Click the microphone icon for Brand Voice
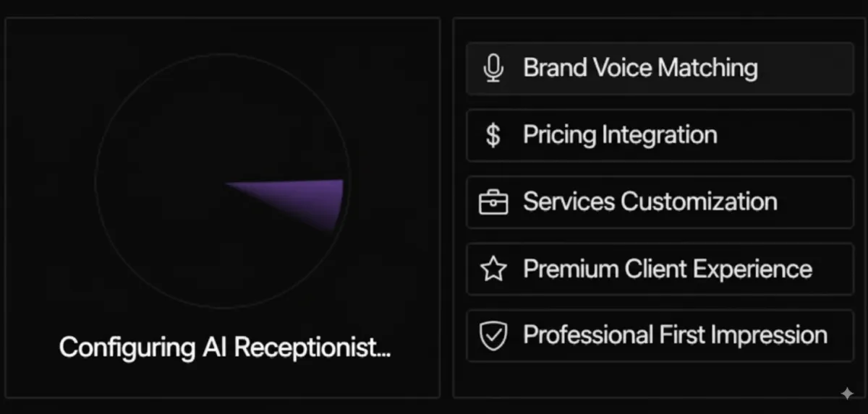The image size is (868, 414). [493, 69]
